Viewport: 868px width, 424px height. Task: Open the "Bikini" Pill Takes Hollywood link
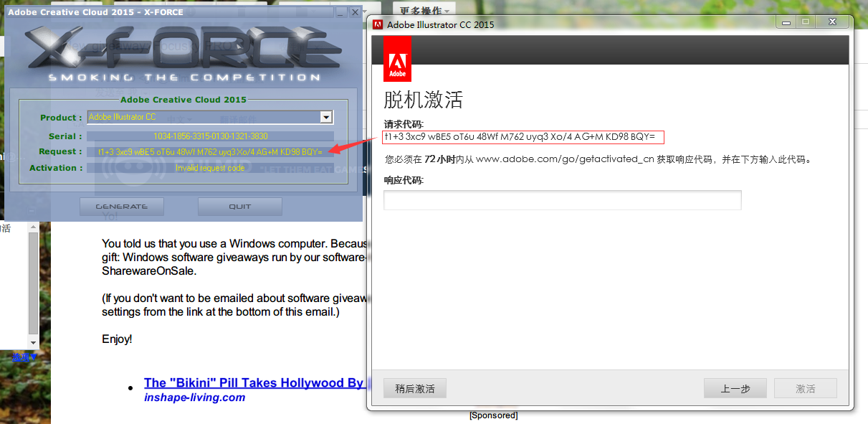point(254,383)
